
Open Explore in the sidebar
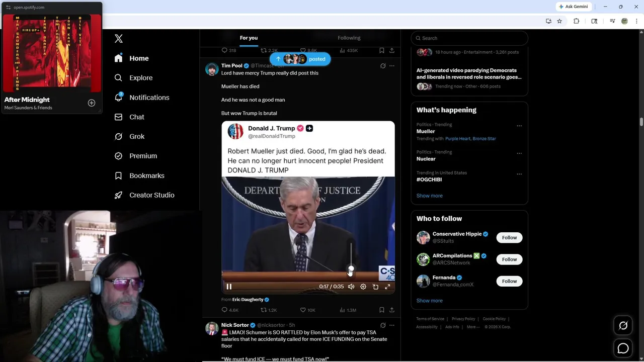coord(133,78)
